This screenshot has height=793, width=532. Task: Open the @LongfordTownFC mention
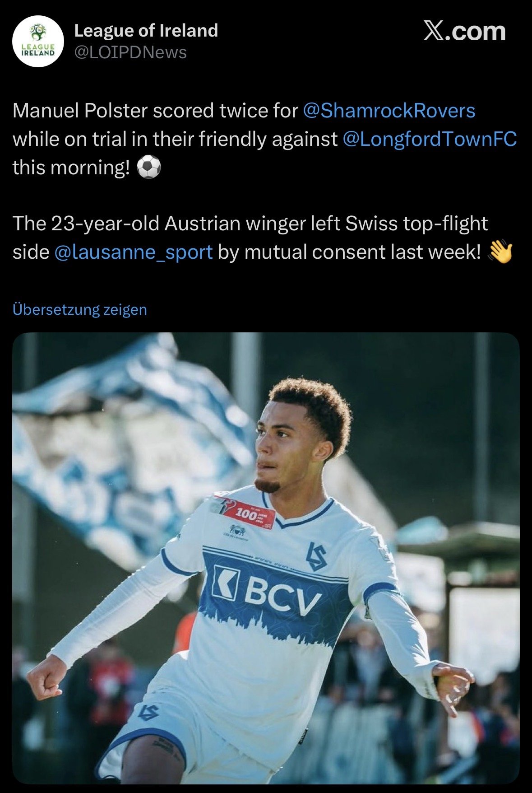point(430,139)
